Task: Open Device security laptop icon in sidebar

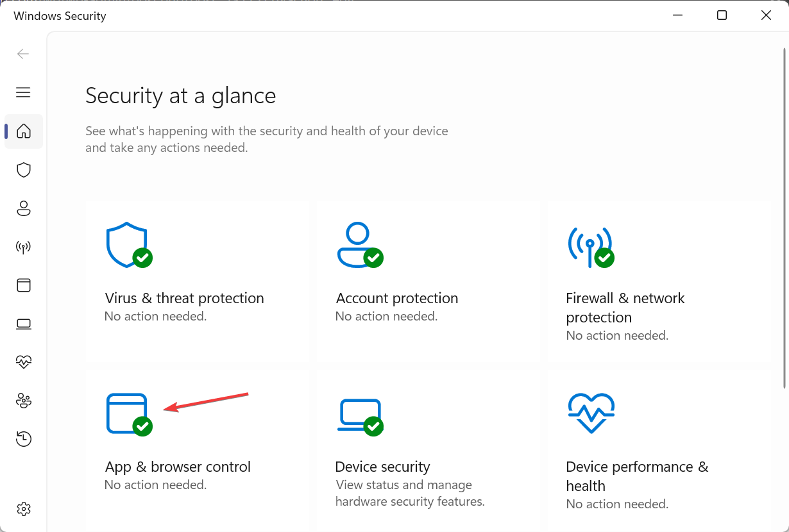Action: pos(24,324)
